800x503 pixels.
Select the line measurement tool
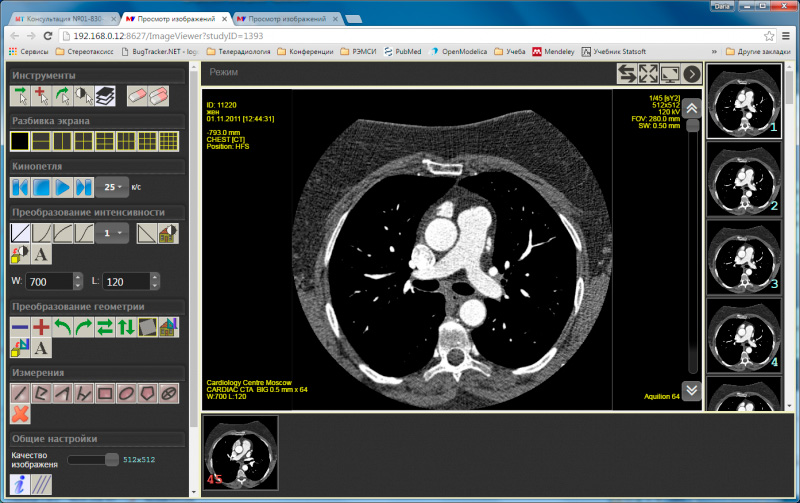click(x=20, y=393)
